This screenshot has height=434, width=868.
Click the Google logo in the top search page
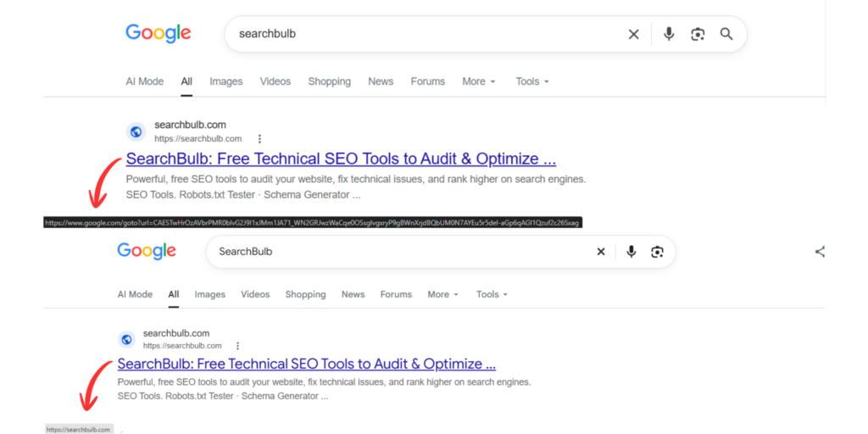159,34
